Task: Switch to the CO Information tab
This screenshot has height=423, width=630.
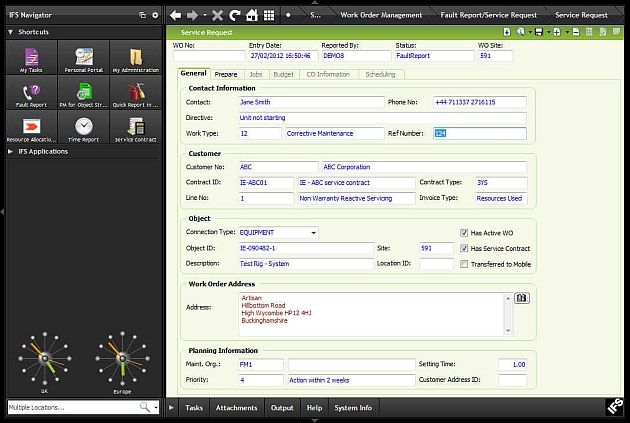Action: point(328,74)
